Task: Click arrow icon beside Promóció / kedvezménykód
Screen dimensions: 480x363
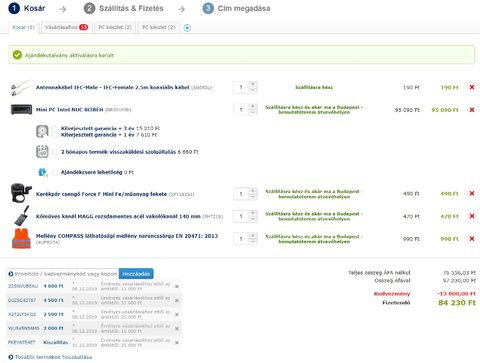Action: pyautogui.click(x=11, y=274)
